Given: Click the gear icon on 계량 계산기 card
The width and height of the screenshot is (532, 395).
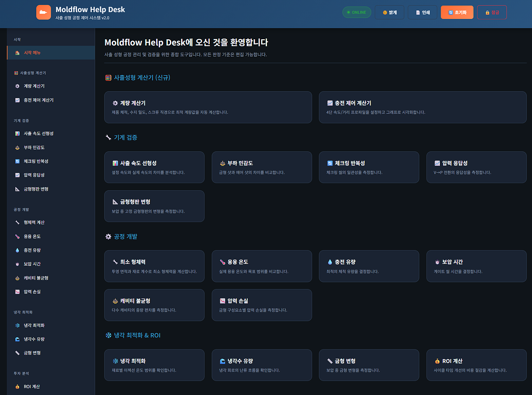Looking at the screenshot, I should (115, 103).
